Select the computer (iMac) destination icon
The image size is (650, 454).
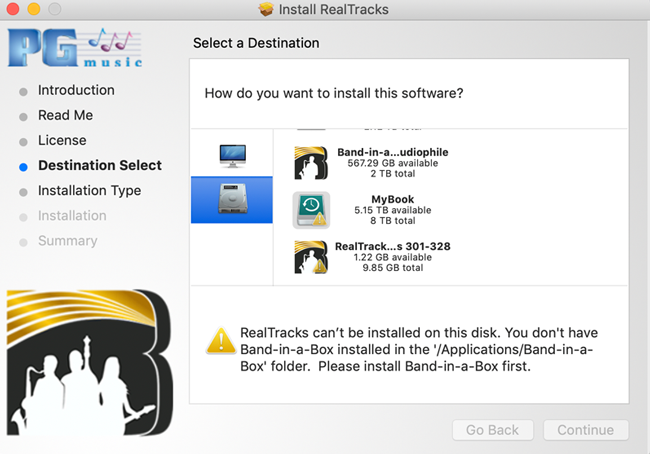coord(233,155)
